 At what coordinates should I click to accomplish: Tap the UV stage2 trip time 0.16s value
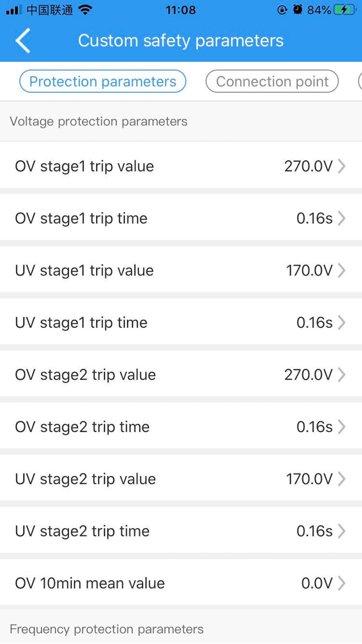point(314,531)
